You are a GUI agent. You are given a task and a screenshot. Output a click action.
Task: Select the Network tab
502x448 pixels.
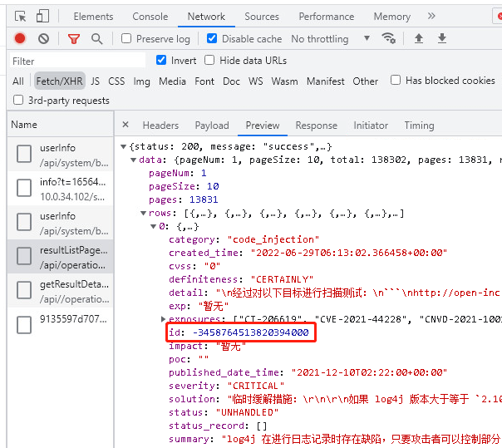click(x=206, y=17)
